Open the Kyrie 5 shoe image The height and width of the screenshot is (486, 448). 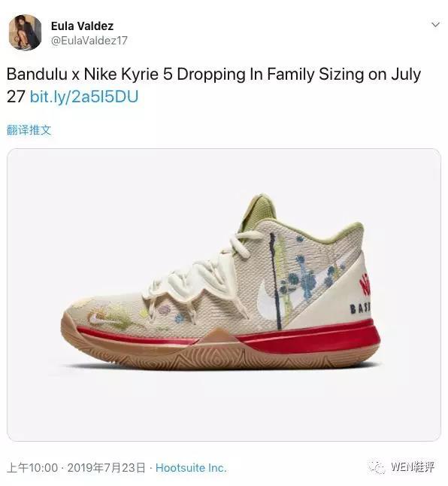click(224, 294)
